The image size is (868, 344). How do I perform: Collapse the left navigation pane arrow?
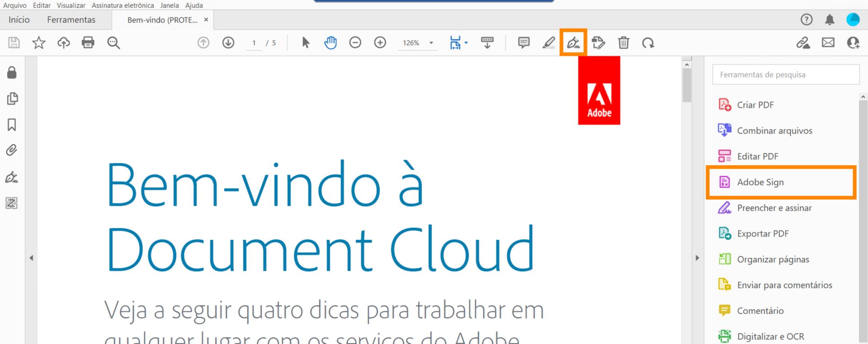click(x=31, y=258)
